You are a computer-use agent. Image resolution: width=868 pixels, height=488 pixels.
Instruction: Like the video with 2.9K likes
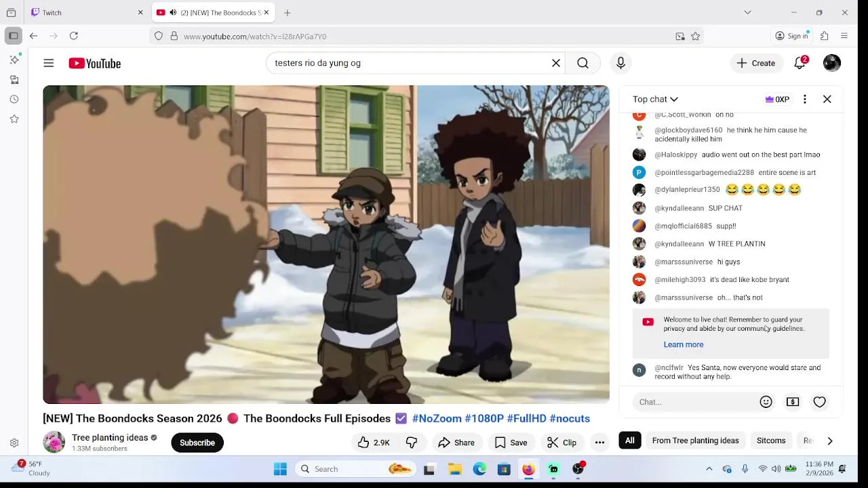374,443
